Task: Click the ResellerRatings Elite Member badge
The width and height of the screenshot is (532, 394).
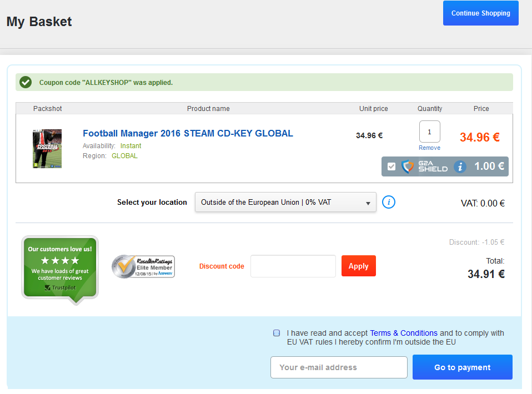Action: coord(143,266)
